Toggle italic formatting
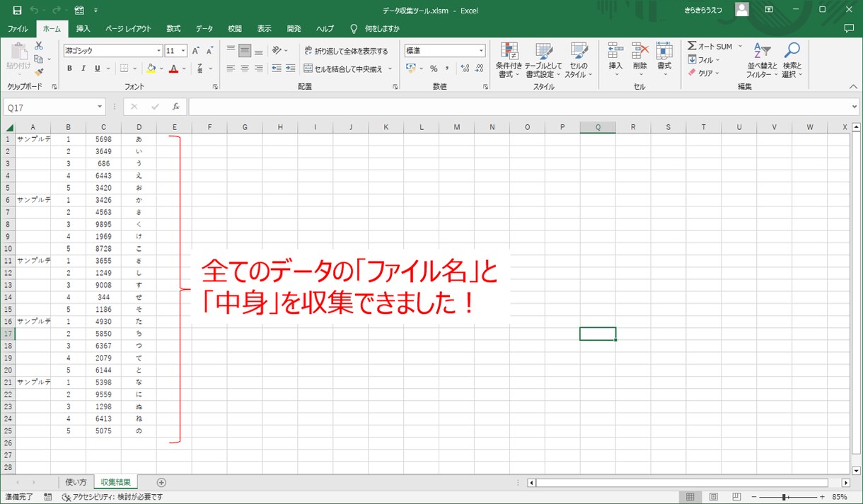 83,69
